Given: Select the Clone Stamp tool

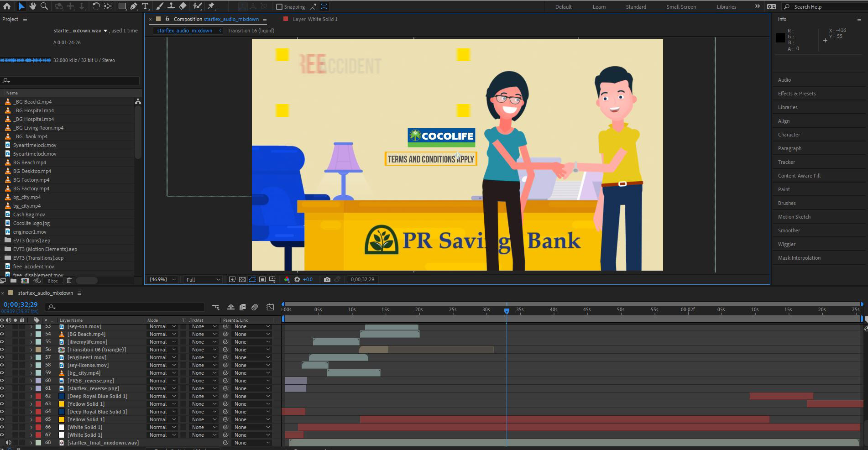Looking at the screenshot, I should [171, 6].
